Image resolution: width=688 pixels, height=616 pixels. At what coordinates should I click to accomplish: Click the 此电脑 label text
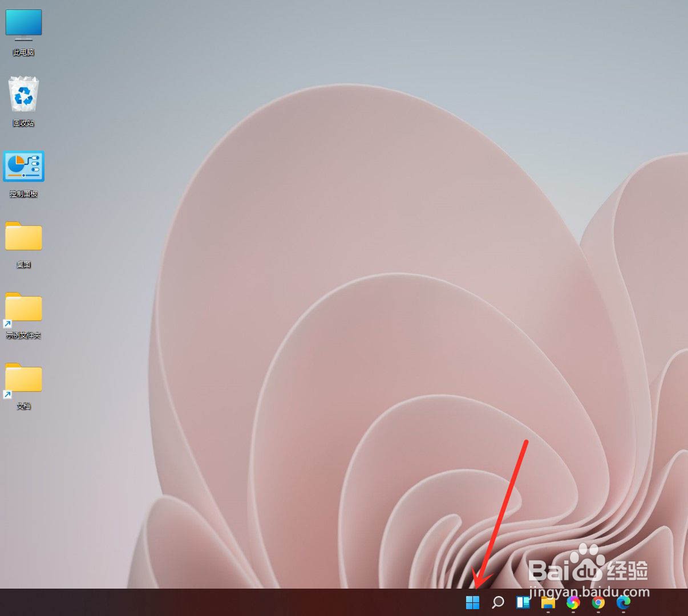click(23, 51)
